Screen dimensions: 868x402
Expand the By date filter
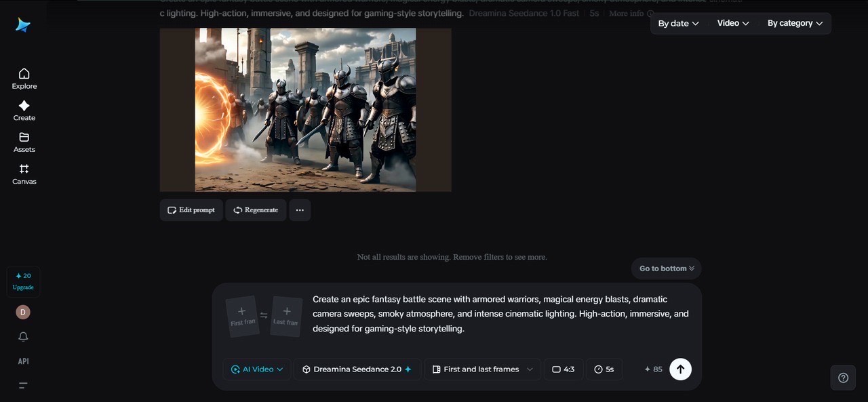click(678, 23)
